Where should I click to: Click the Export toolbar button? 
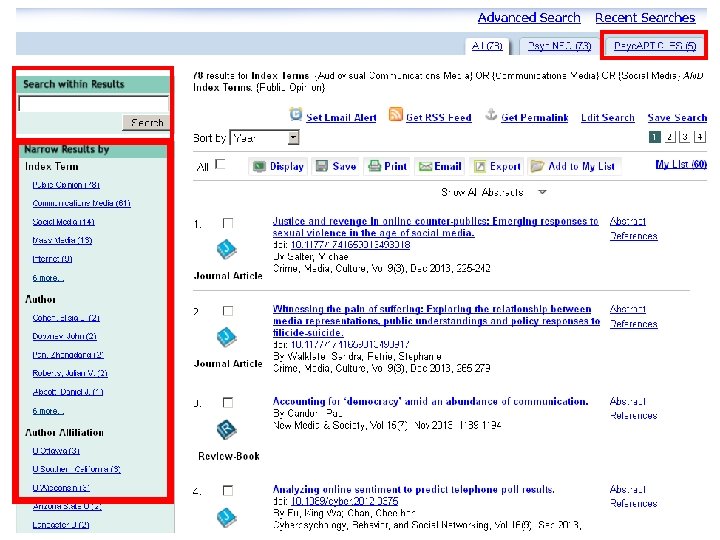tap(497, 166)
